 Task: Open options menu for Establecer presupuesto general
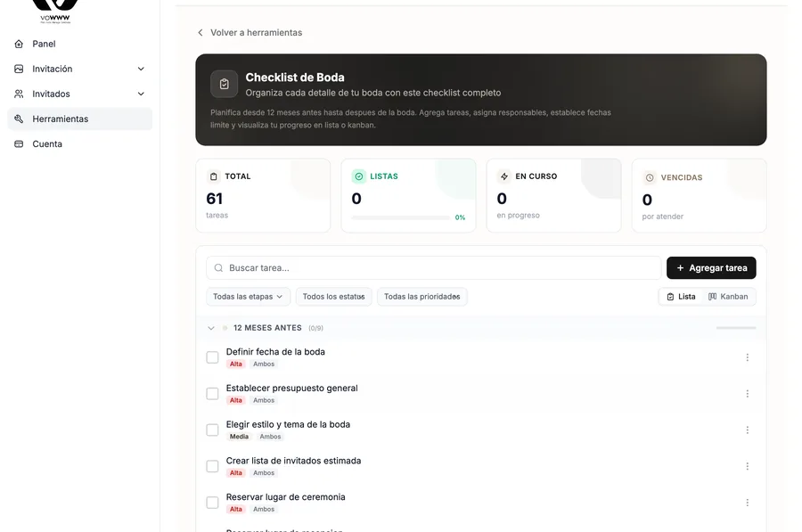coord(748,394)
